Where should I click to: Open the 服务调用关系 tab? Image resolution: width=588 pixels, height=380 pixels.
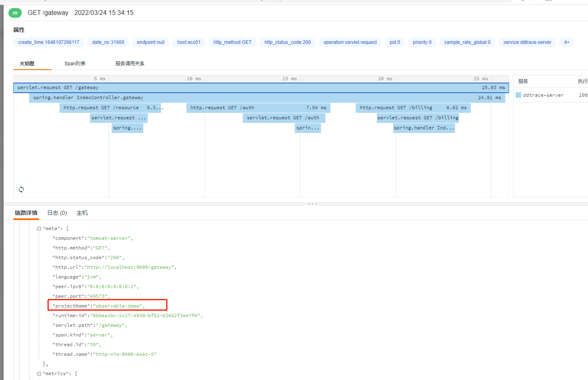pyautogui.click(x=130, y=64)
